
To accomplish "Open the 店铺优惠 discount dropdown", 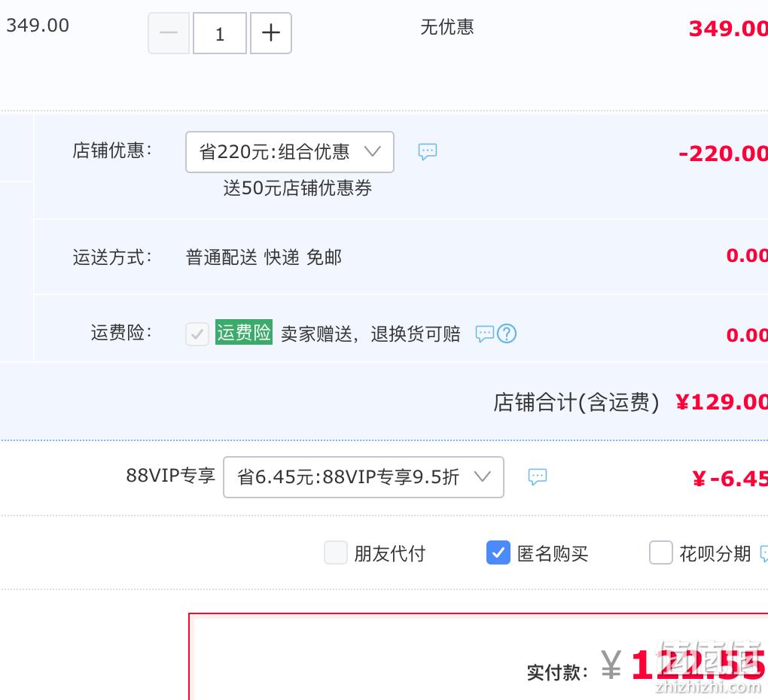I will click(290, 152).
